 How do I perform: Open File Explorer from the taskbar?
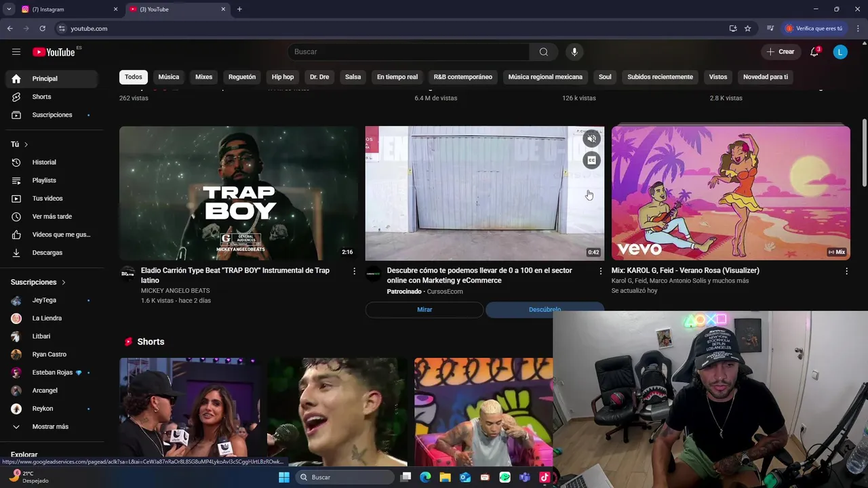445,477
